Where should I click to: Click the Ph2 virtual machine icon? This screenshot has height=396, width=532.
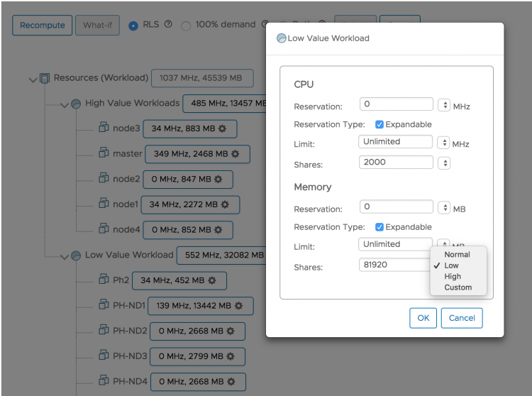point(104,280)
